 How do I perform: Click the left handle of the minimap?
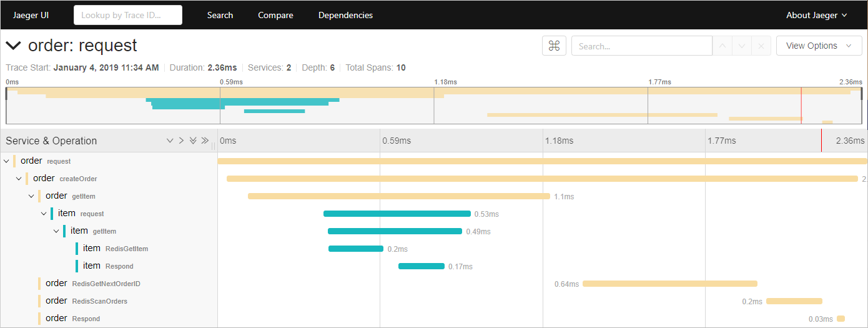6,94
